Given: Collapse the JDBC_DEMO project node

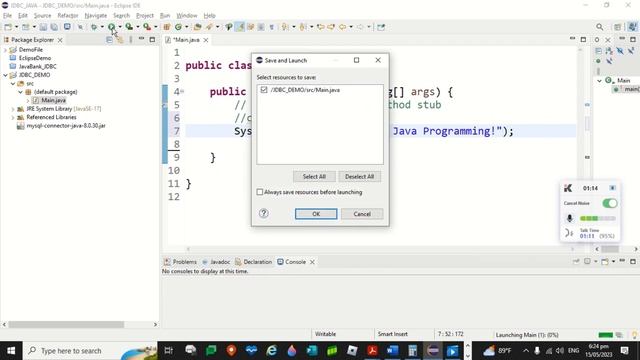Looking at the screenshot, I should pyautogui.click(x=5, y=75).
